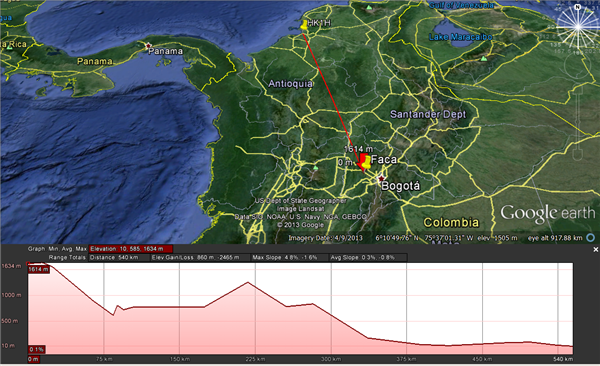Image resolution: width=600 pixels, height=366 pixels.
Task: Close the elevation profile panel
Action: (595, 250)
